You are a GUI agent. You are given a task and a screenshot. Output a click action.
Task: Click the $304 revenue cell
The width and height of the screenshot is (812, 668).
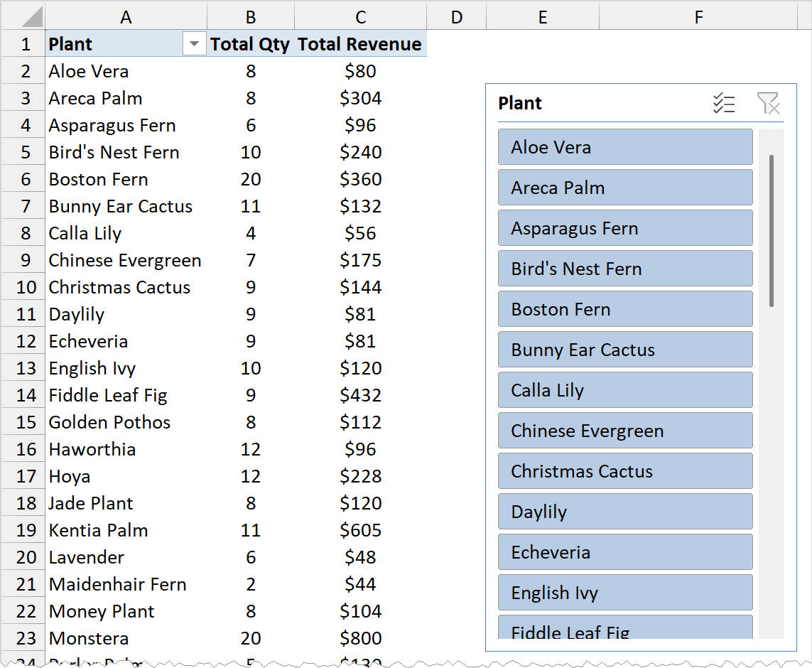point(360,98)
